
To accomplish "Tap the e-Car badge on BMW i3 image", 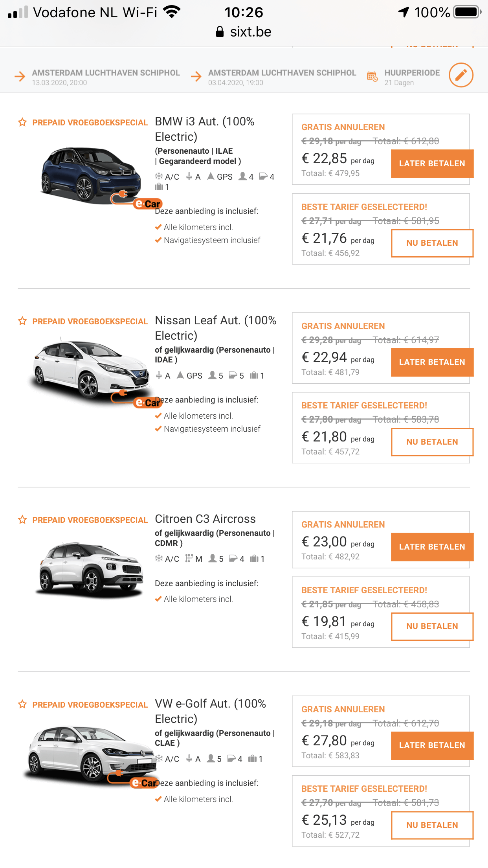I will click(147, 204).
